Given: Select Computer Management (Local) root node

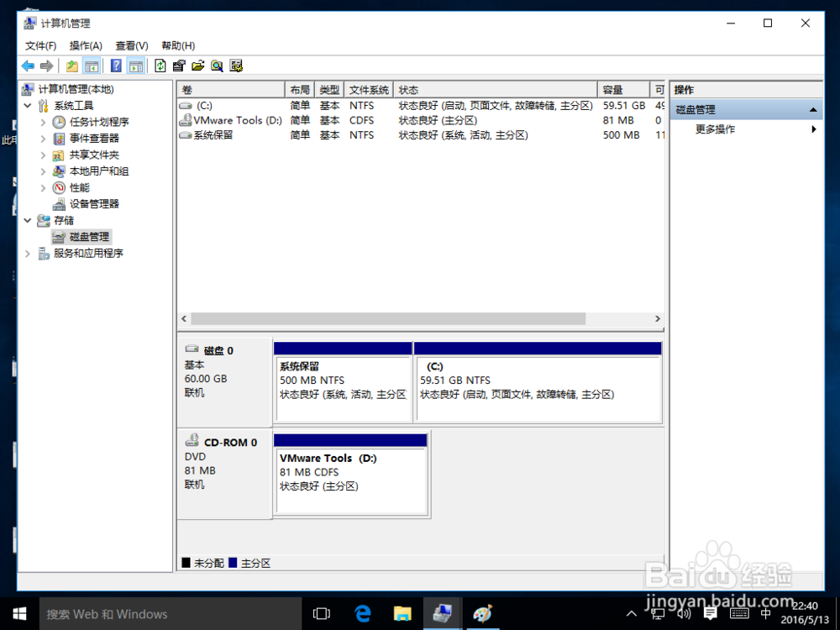Looking at the screenshot, I should [68, 90].
